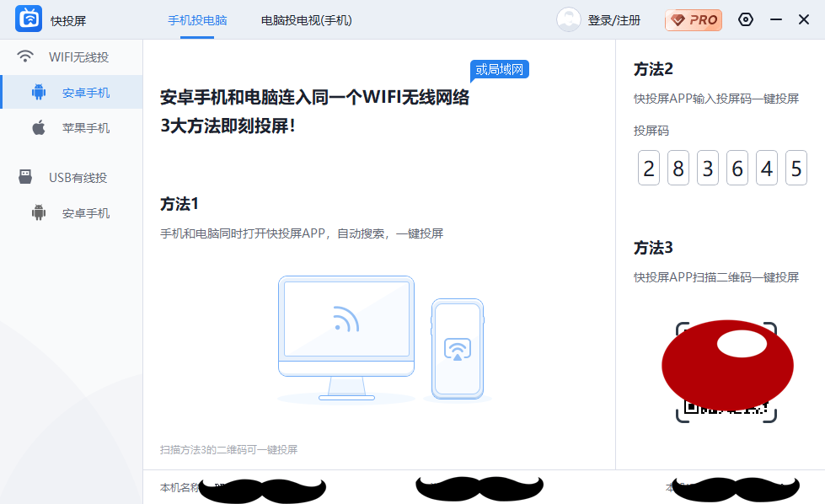
Task: Click the 快投屏 app logo icon
Action: [29, 19]
